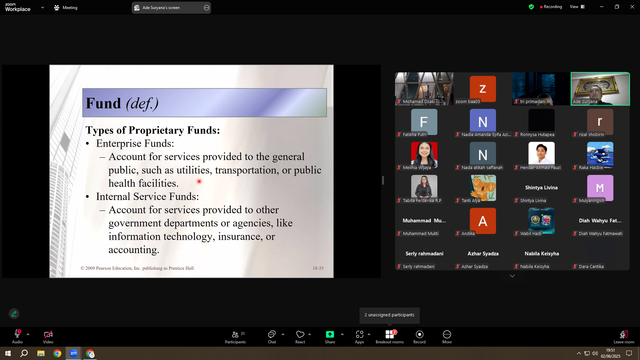Image resolution: width=640 pixels, height=360 pixels.
Task: Click the "2 unassigned participants" tooltip
Action: 389,315
